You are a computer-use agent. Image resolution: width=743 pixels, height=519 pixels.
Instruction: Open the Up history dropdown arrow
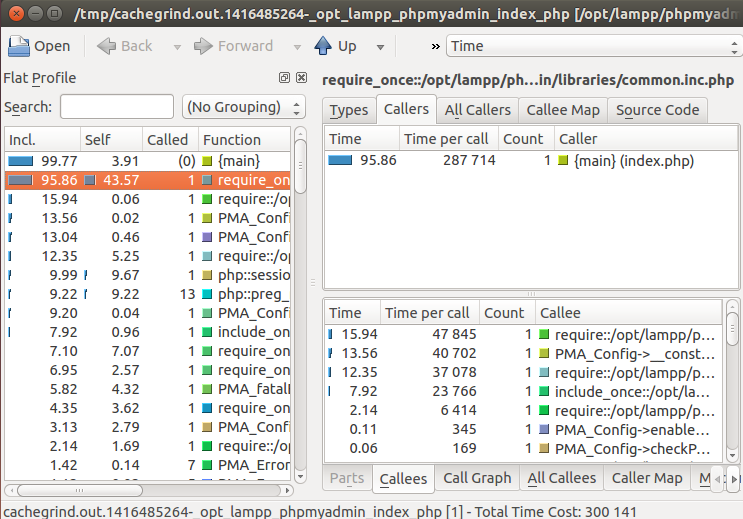[x=379, y=47]
